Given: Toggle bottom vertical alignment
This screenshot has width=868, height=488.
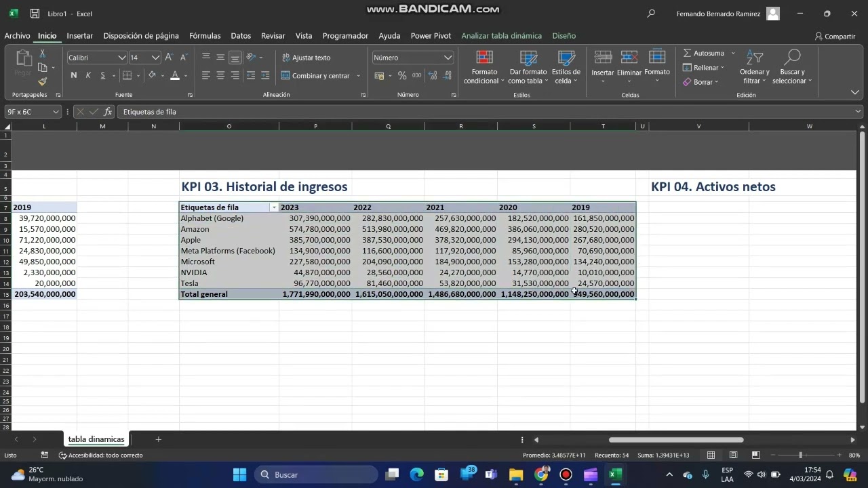Looking at the screenshot, I should [x=235, y=58].
